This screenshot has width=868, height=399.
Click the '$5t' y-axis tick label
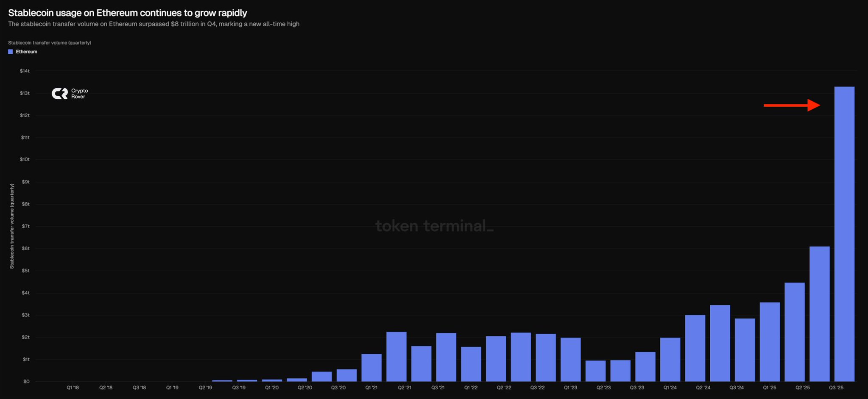tap(26, 271)
